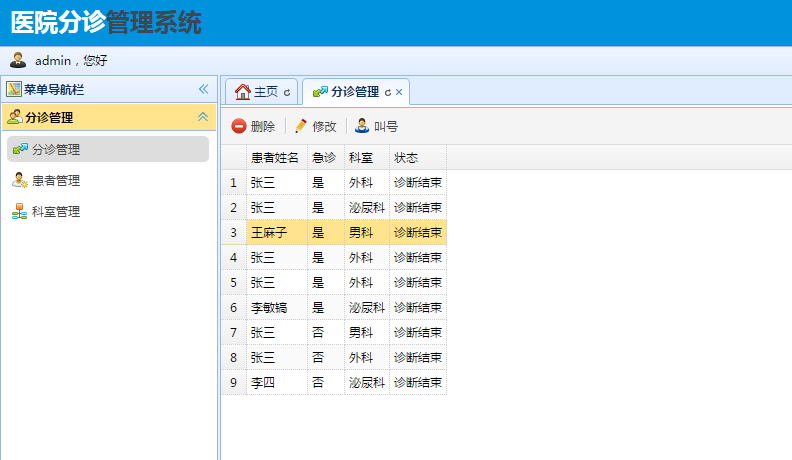This screenshot has height=460, width=792.
Task: Collapse the sidebar with double-left arrows
Action: click(204, 89)
